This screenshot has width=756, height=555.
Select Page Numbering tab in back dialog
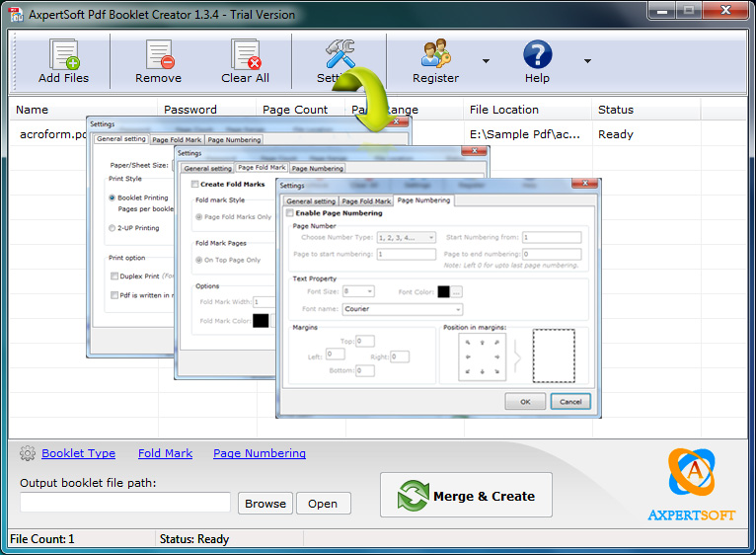click(234, 139)
